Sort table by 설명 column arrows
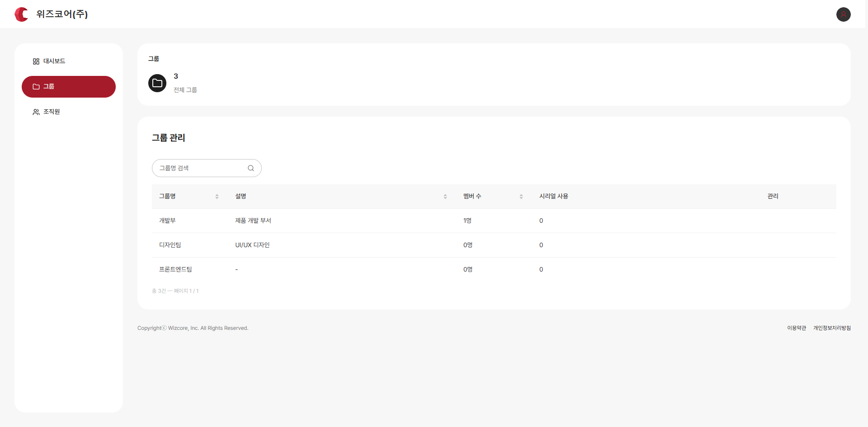 [x=445, y=197]
